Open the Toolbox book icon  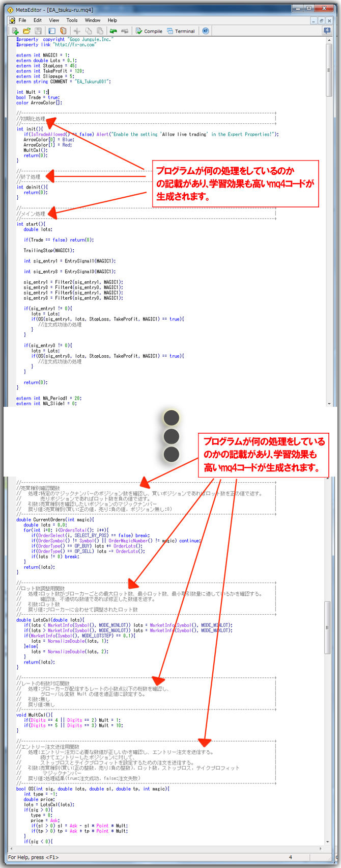[x=63, y=31]
